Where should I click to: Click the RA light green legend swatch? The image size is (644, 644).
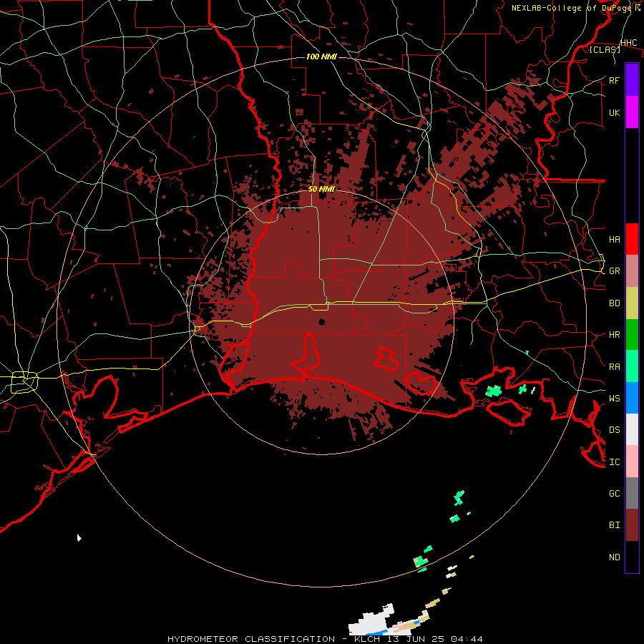pyautogui.click(x=632, y=366)
